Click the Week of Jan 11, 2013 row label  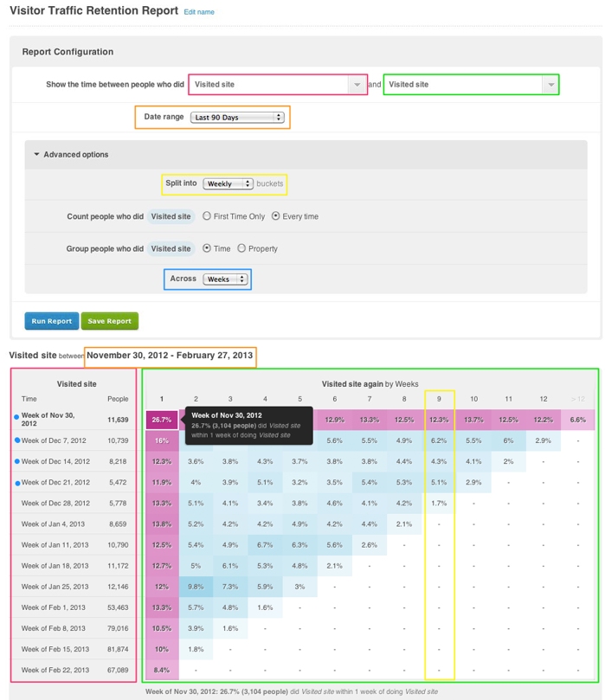55,545
